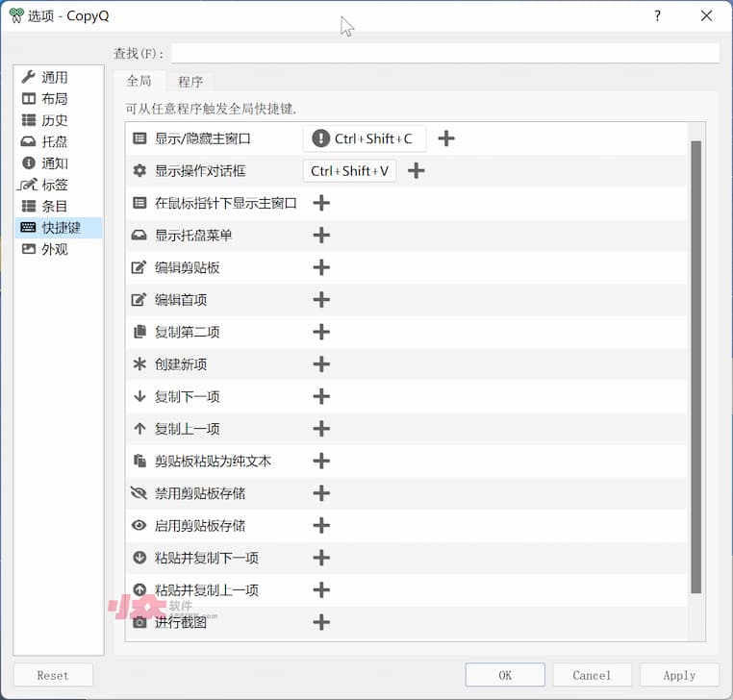Confirm settings with the OK button
733x700 pixels.
coord(505,675)
